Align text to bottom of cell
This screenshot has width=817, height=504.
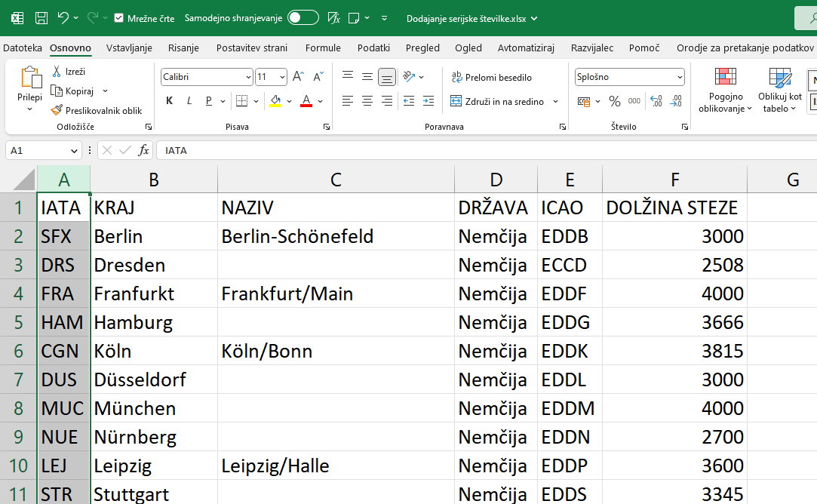tap(386, 77)
